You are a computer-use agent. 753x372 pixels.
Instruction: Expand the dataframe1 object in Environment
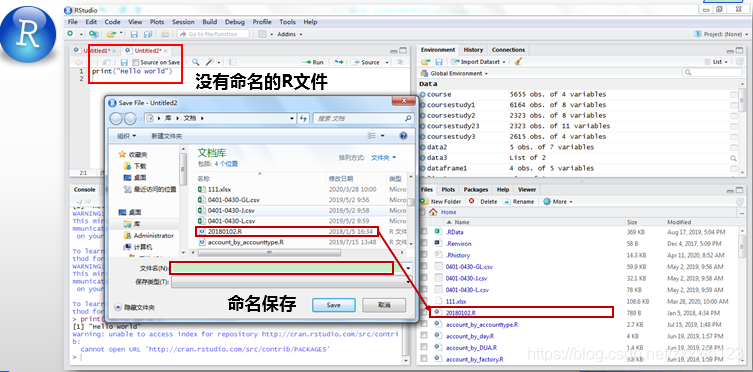tap(423, 168)
